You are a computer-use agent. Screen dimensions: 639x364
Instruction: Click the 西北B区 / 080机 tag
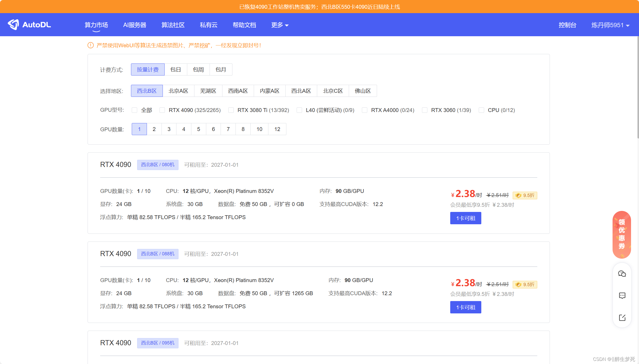158,165
